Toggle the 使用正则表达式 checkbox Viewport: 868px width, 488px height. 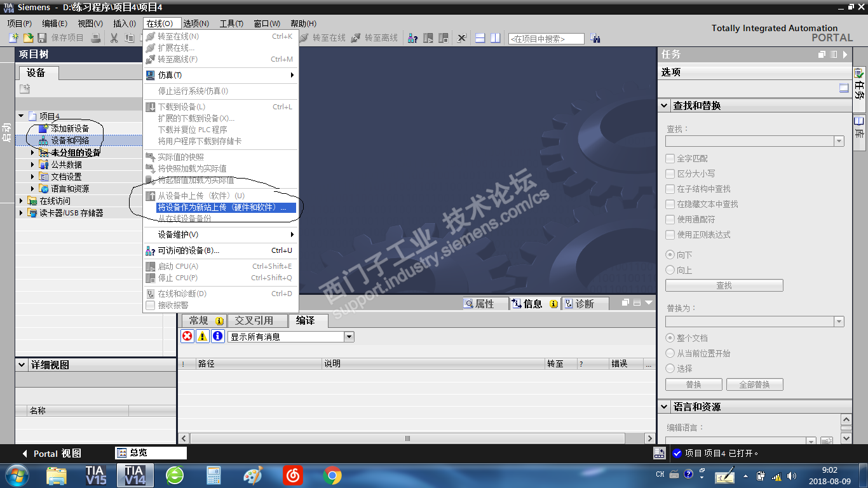[x=670, y=234]
